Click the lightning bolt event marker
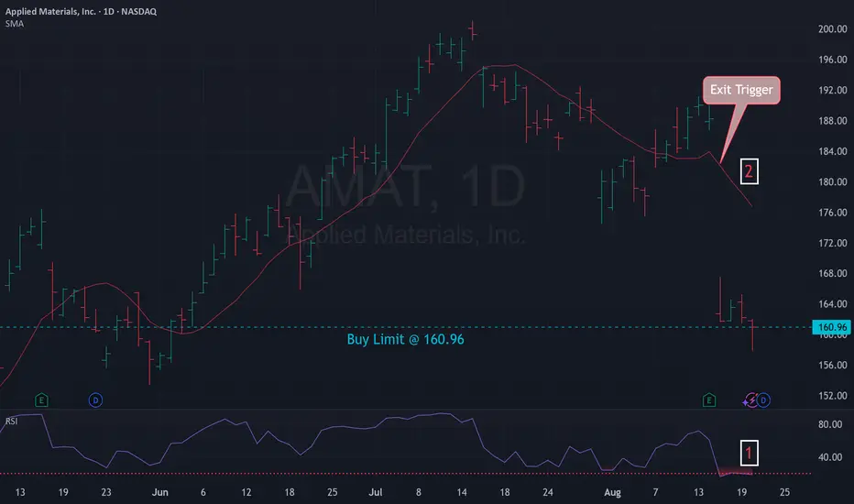854x504 pixels. (751, 400)
